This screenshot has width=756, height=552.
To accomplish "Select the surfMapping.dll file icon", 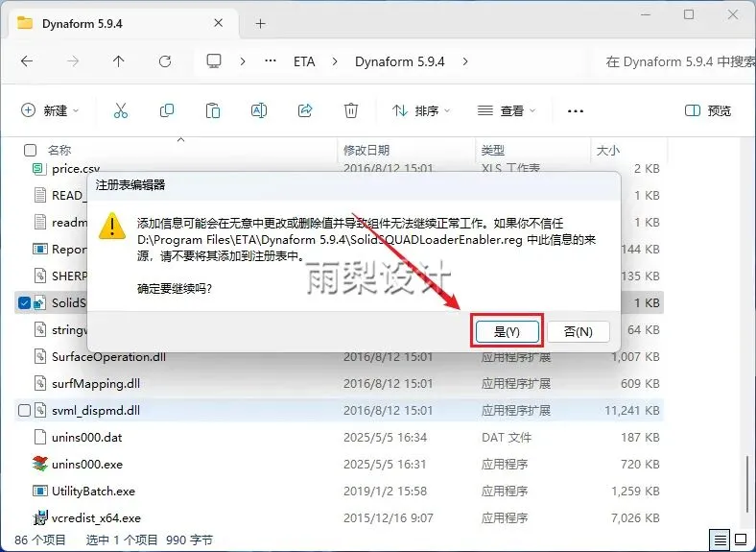I will pos(39,384).
